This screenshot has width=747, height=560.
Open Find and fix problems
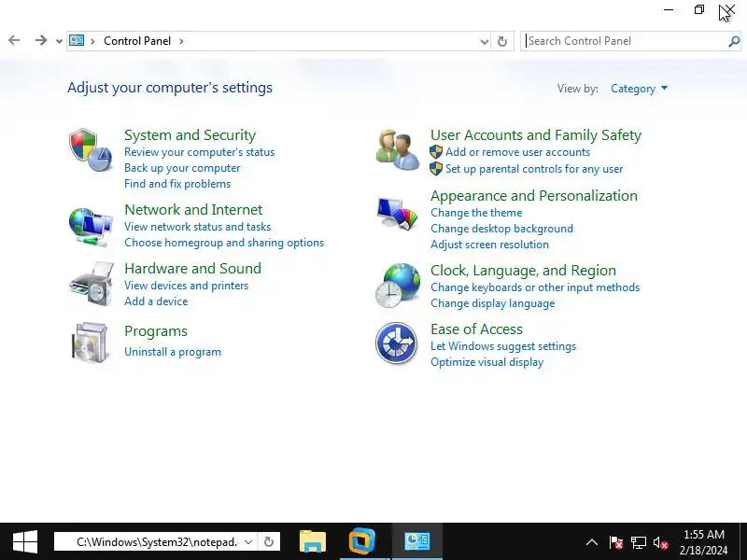[177, 184]
